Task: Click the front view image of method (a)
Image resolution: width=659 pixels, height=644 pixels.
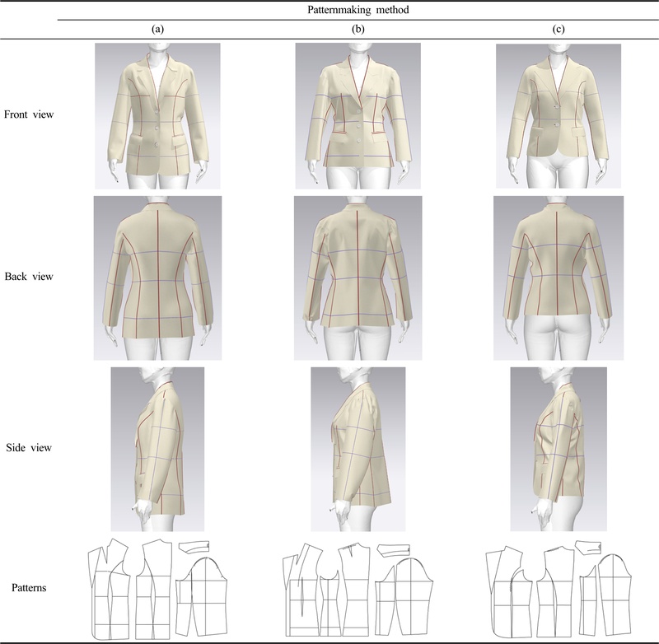Action: pos(157,115)
